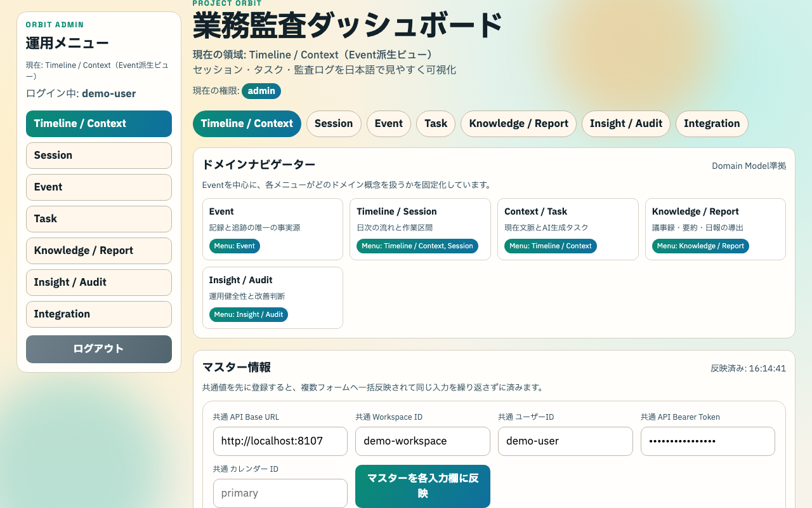Click マスターを各入力欄に反映 button
This screenshot has height=508, width=812.
tap(422, 486)
